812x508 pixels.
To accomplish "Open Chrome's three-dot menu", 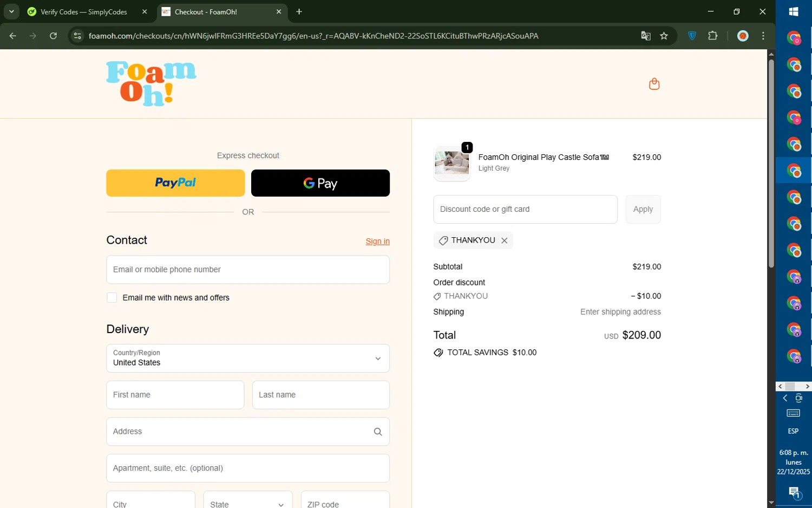I will [763, 36].
